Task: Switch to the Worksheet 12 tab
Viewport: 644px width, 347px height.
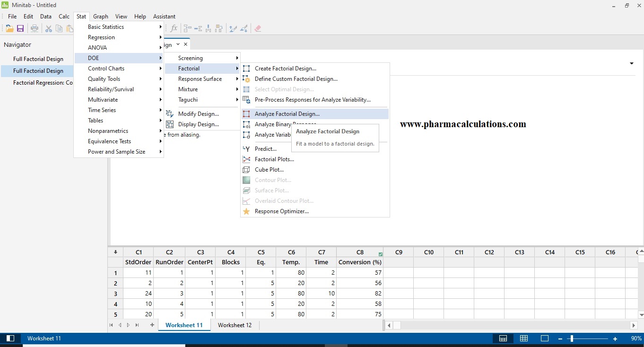Action: tap(235, 325)
